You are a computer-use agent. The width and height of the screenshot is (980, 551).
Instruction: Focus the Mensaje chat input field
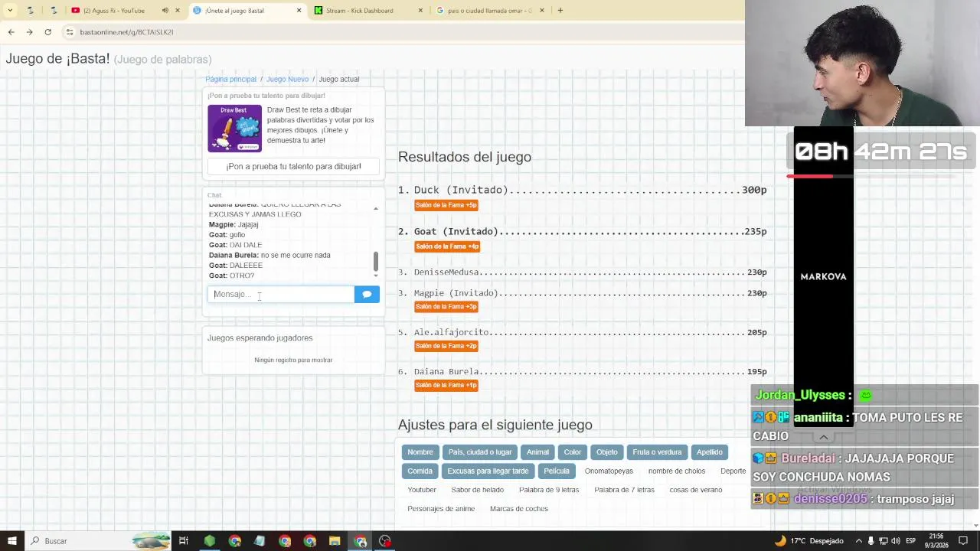[x=281, y=294]
